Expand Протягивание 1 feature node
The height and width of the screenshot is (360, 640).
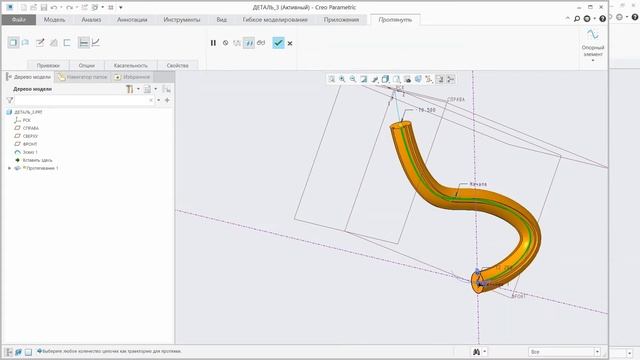[x=9, y=168]
